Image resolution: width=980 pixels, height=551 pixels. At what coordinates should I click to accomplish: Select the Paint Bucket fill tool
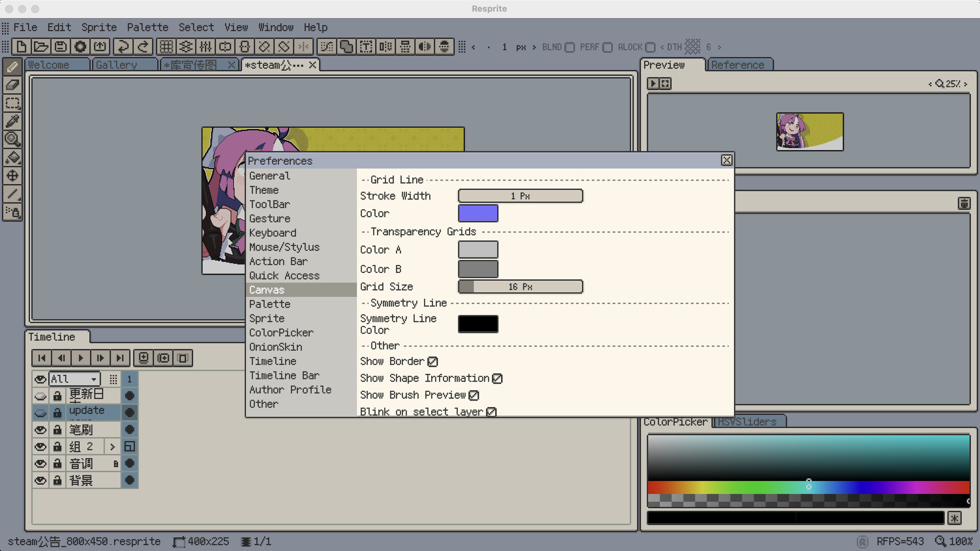pyautogui.click(x=12, y=157)
